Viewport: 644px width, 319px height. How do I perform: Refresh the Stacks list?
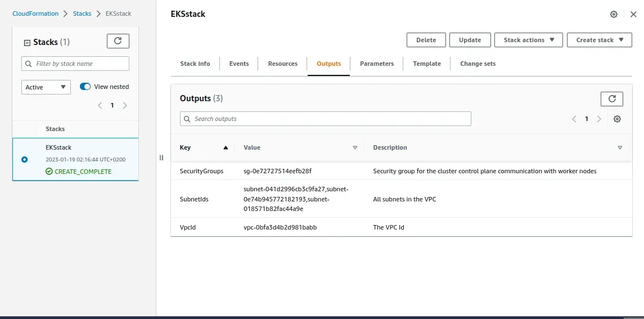click(x=118, y=41)
